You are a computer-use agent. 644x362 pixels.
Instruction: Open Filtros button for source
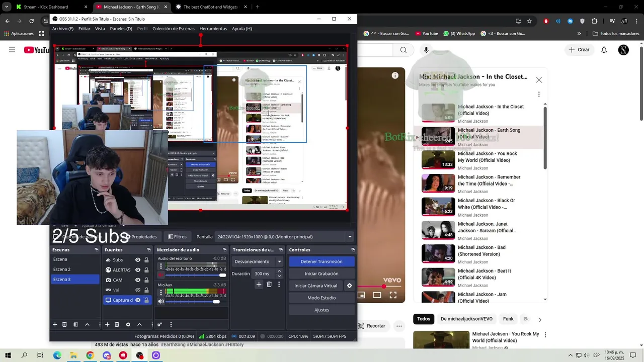[177, 237]
